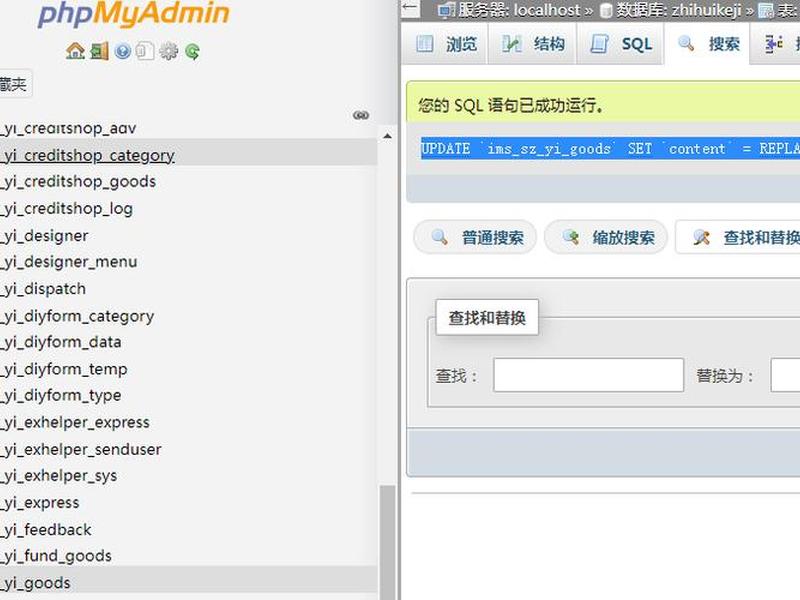Switch to the 结构 structure tab
The height and width of the screenshot is (600, 800).
[x=532, y=44]
